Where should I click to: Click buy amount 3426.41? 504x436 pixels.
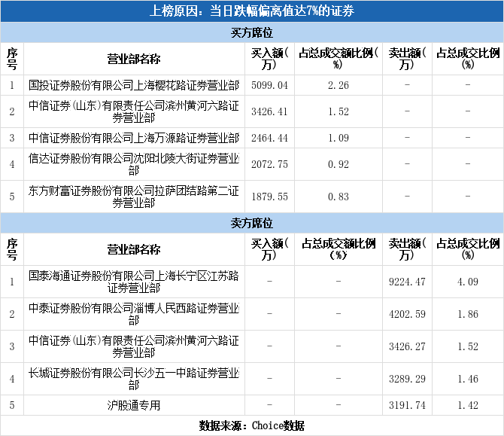[x=269, y=111]
